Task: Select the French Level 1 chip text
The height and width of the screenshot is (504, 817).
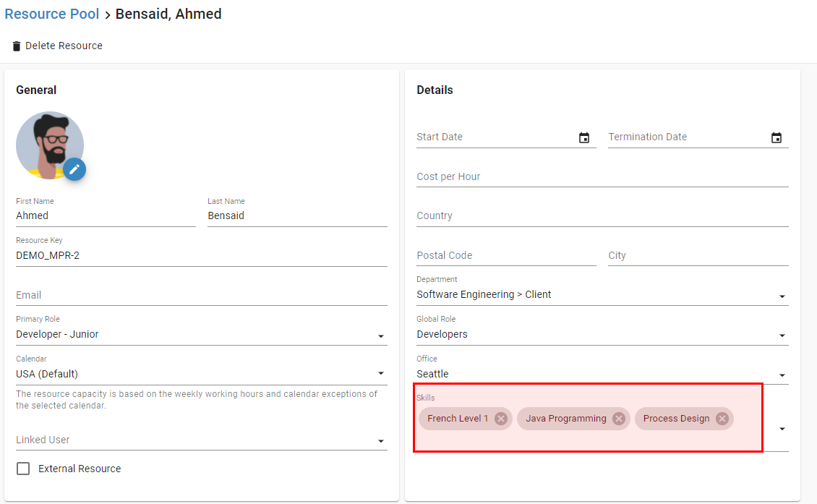Action: [x=458, y=419]
